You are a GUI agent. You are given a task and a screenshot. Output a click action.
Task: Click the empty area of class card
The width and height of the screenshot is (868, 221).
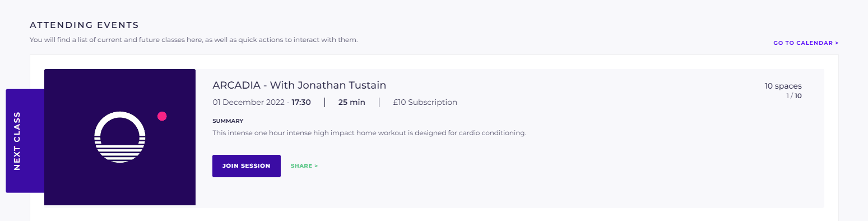(560, 174)
